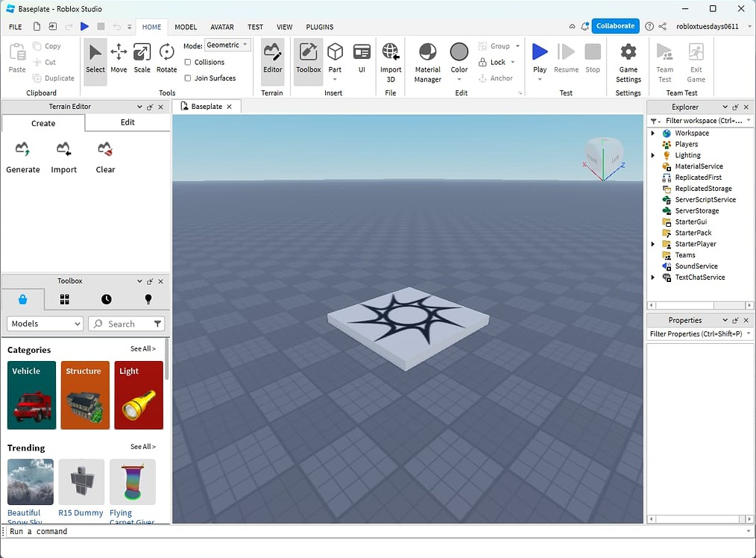Activate the Rotate tool
This screenshot has width=756, height=558.
(x=166, y=60)
